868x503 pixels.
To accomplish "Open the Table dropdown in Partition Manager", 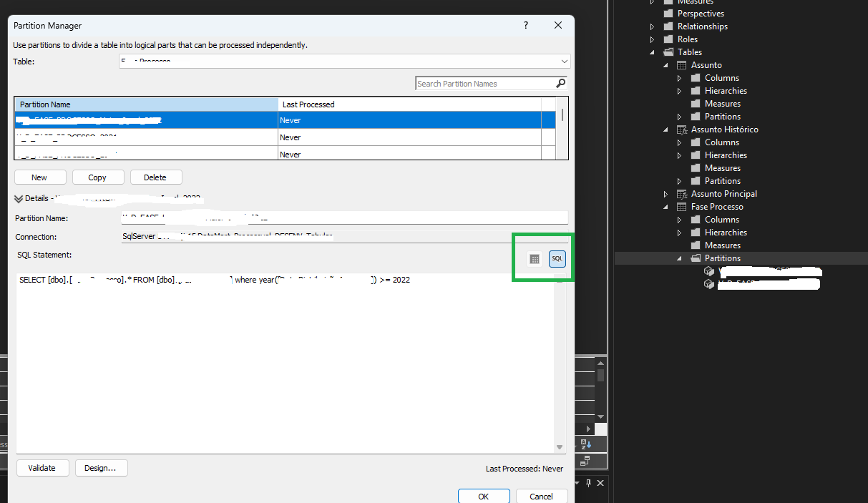I will (x=565, y=62).
